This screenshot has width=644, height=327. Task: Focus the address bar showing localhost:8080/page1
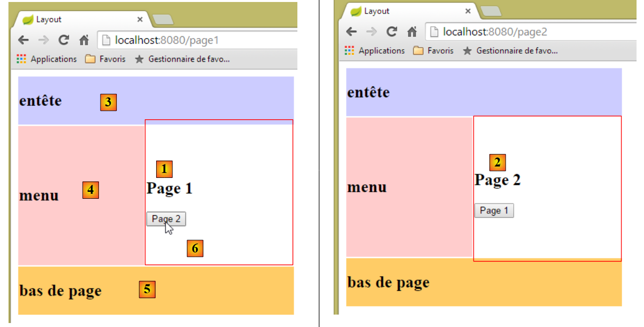pos(199,40)
